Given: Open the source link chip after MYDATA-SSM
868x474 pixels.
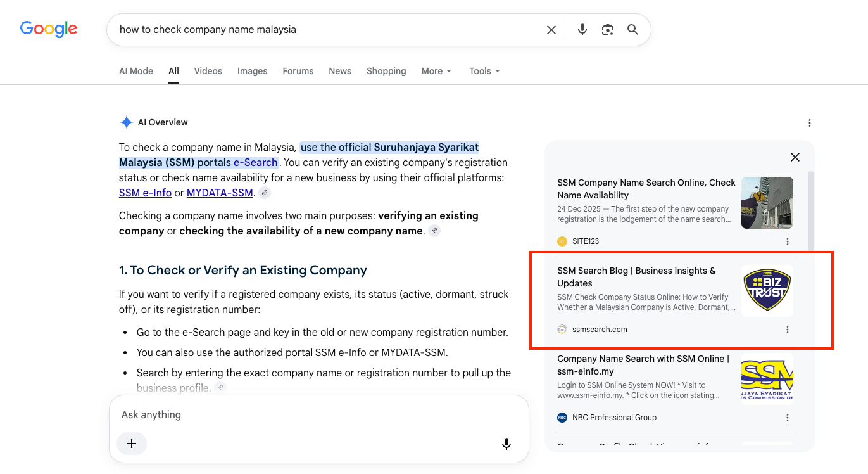Looking at the screenshot, I should [x=265, y=193].
